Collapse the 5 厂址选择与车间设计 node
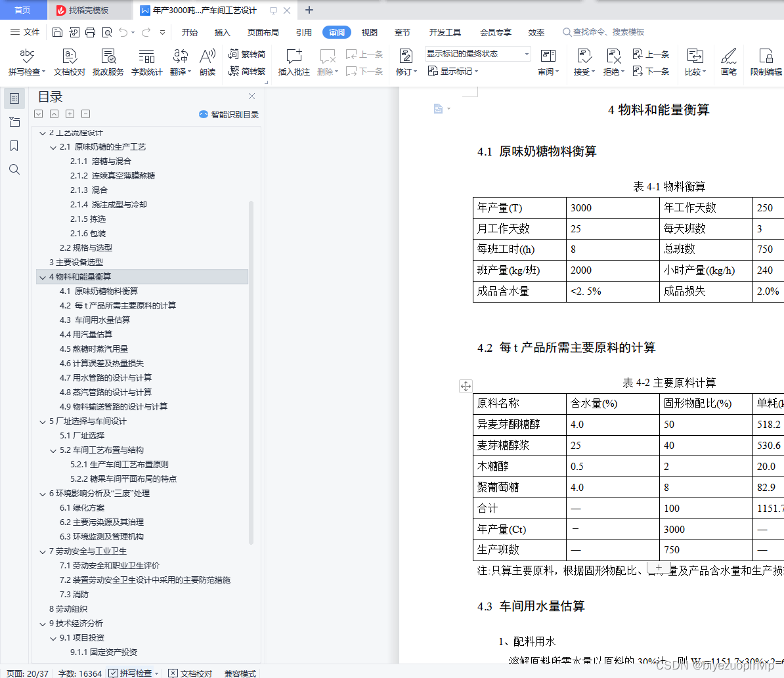784x678 pixels. pyautogui.click(x=43, y=421)
